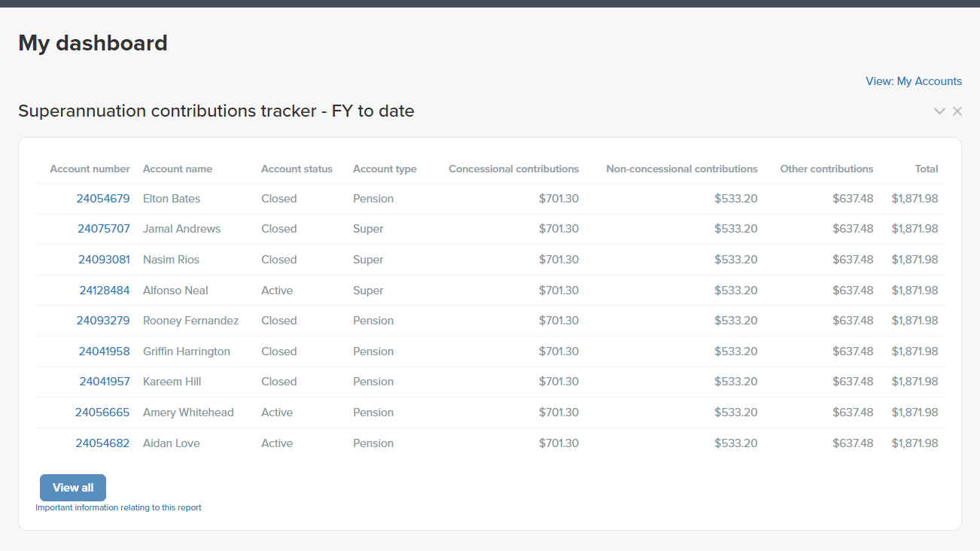Open account number 24093279

[x=103, y=321]
